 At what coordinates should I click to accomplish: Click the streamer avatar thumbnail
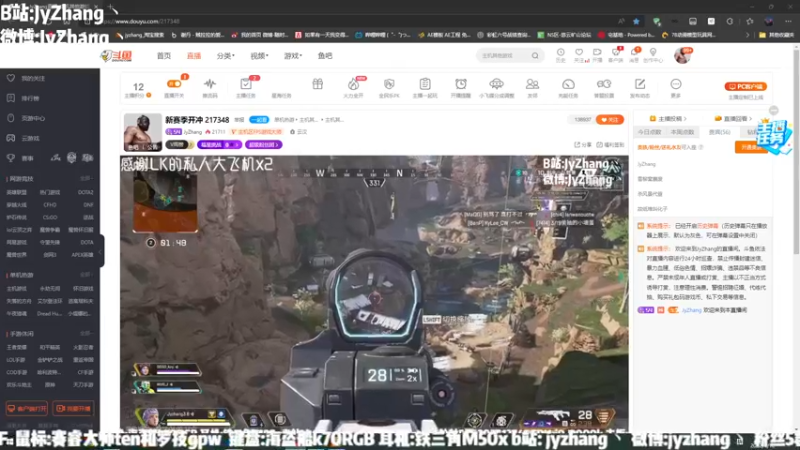pyautogui.click(x=142, y=132)
